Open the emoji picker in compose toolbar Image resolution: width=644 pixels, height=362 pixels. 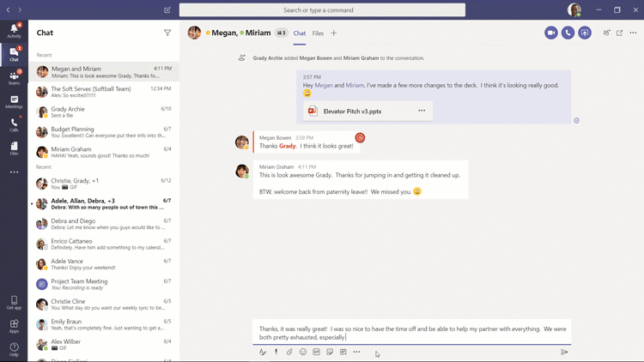(303, 352)
